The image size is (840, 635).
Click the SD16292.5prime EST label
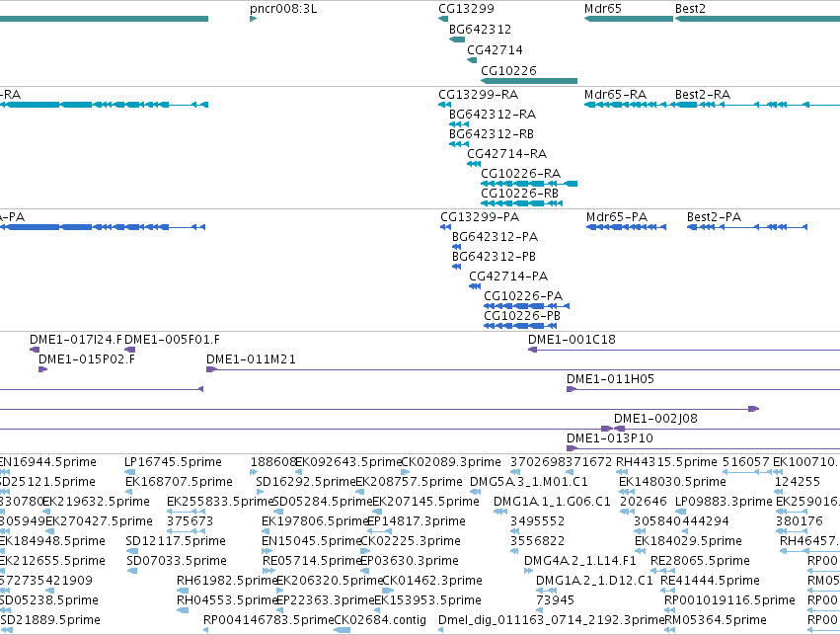pos(305,481)
